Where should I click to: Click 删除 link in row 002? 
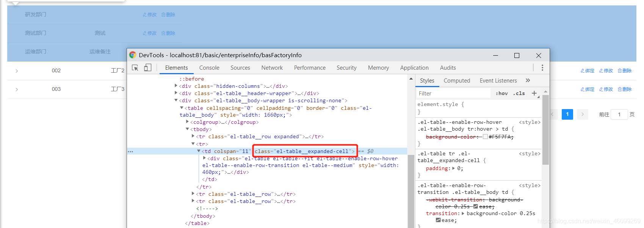pyautogui.click(x=625, y=71)
